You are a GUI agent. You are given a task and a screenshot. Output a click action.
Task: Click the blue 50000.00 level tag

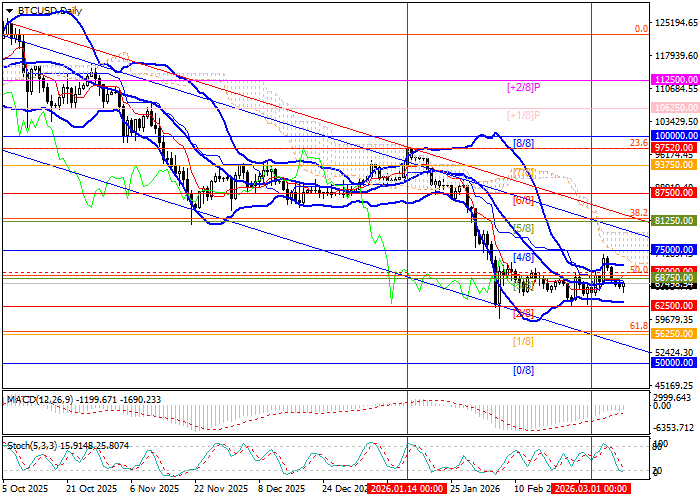coord(675,363)
